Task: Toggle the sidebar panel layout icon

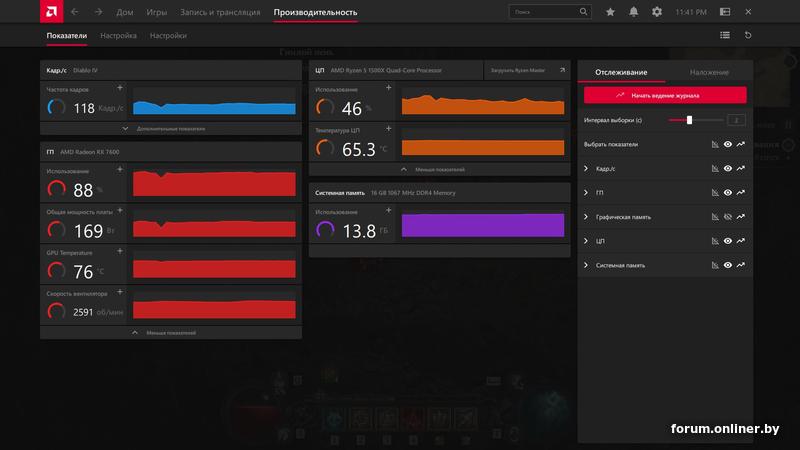Action: click(725, 12)
